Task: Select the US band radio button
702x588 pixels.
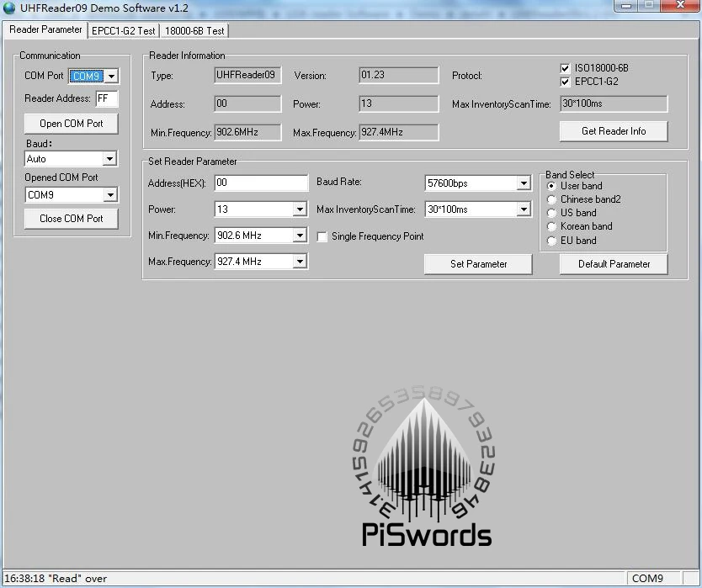Action: 551,213
